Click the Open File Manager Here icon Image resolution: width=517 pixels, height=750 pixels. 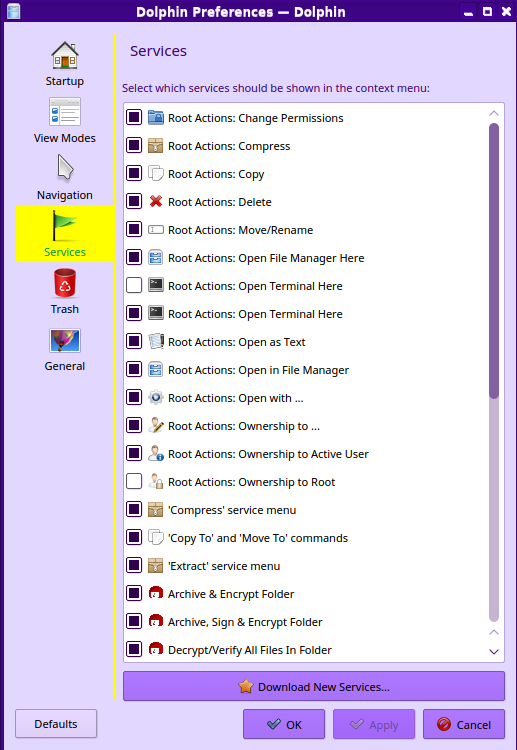pyautogui.click(x=156, y=257)
